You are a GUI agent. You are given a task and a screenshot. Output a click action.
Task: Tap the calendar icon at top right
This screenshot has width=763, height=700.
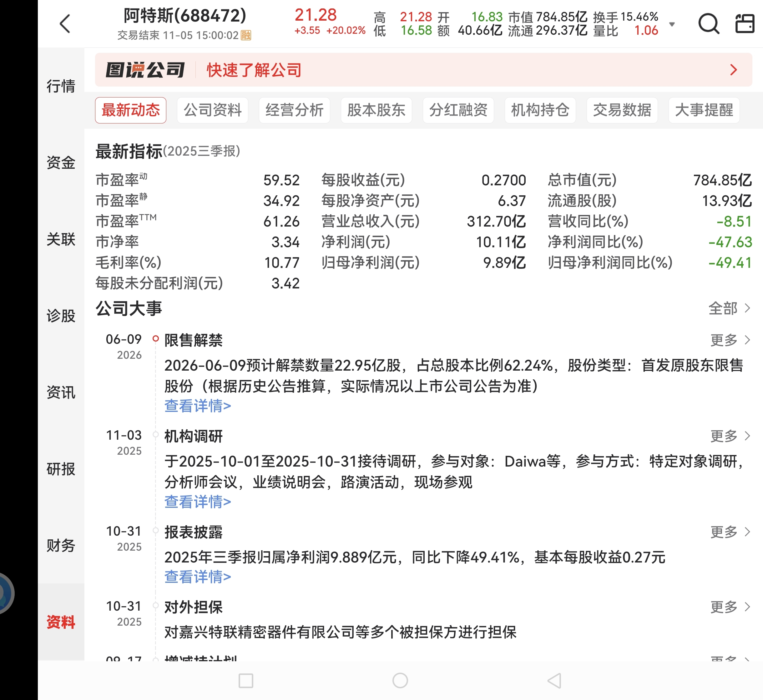(745, 24)
